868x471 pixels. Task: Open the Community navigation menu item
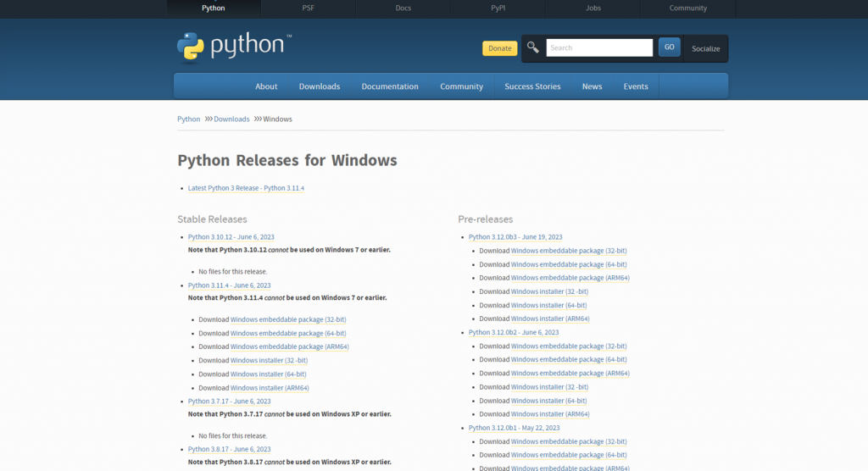[x=462, y=86]
